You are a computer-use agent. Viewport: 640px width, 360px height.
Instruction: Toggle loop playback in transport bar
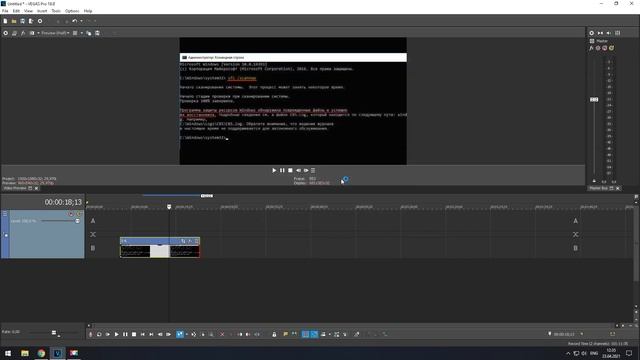tap(99, 334)
